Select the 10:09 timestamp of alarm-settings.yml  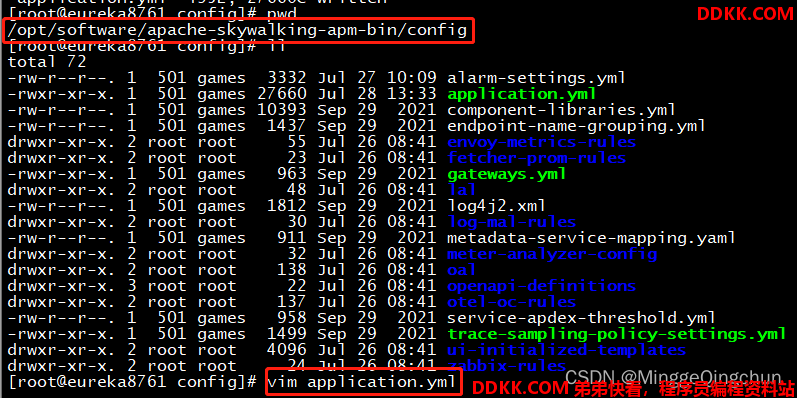[x=412, y=78]
